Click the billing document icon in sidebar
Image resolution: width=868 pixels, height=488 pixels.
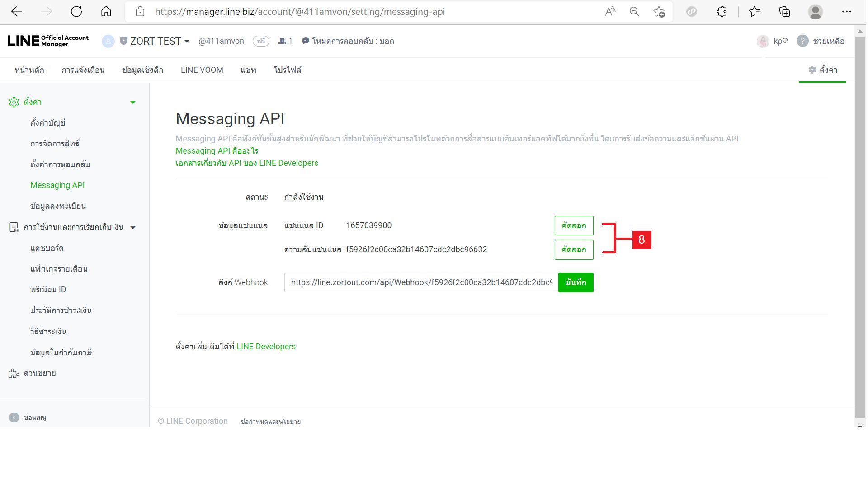[14, 227]
